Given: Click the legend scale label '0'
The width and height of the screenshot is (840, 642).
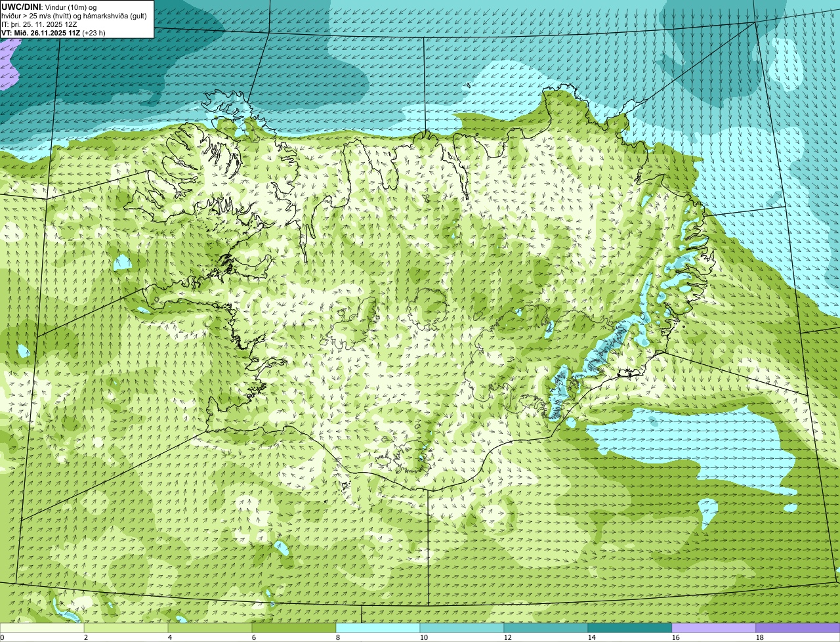Looking at the screenshot, I should 2,637.
